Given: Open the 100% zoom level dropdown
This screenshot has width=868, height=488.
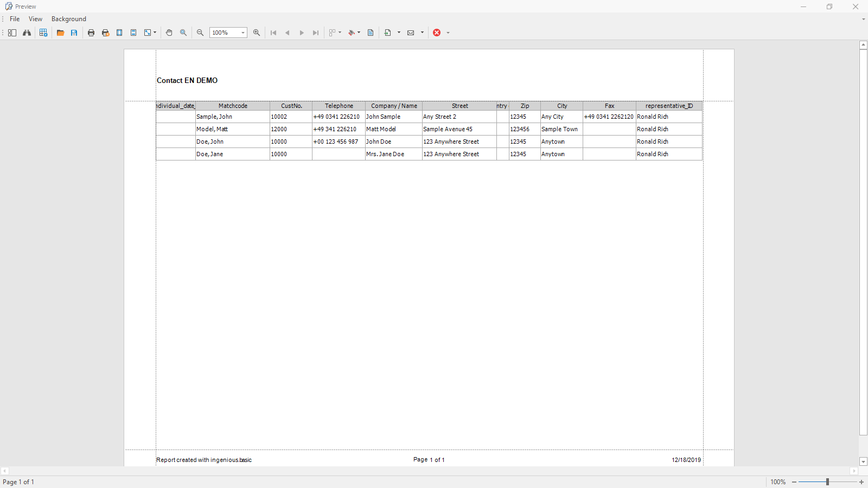Looking at the screenshot, I should click(x=242, y=33).
